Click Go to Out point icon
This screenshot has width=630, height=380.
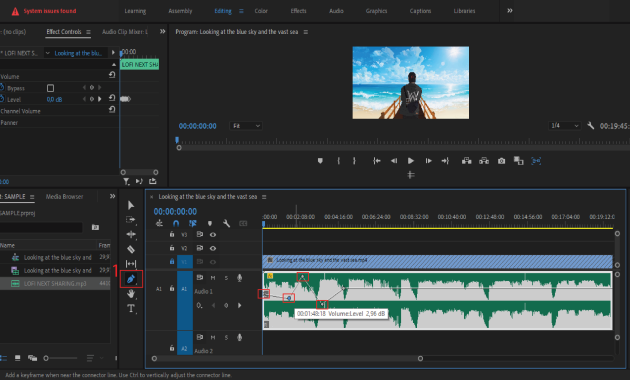445,161
